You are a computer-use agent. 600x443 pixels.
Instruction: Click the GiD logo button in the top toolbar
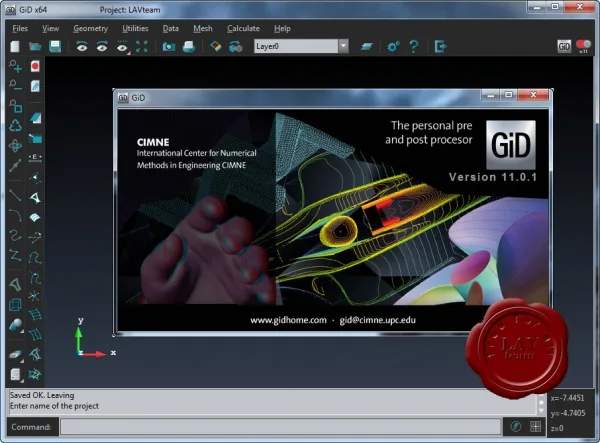564,46
